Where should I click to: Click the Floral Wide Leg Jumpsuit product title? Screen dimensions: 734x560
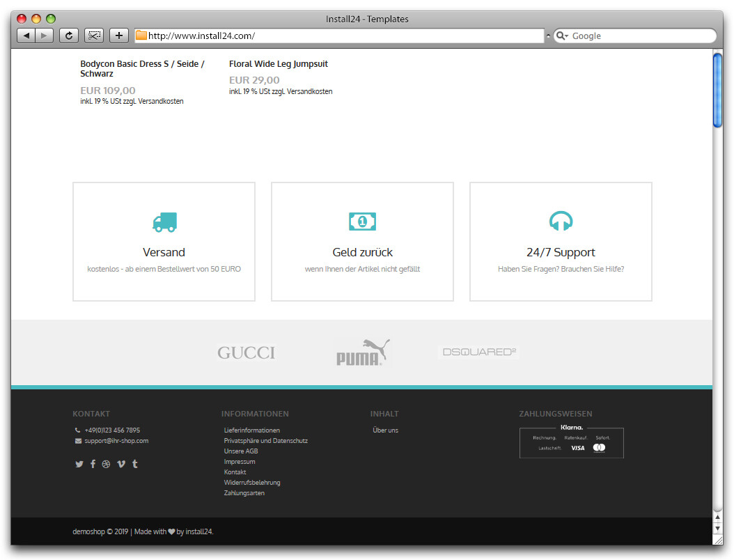(x=278, y=64)
